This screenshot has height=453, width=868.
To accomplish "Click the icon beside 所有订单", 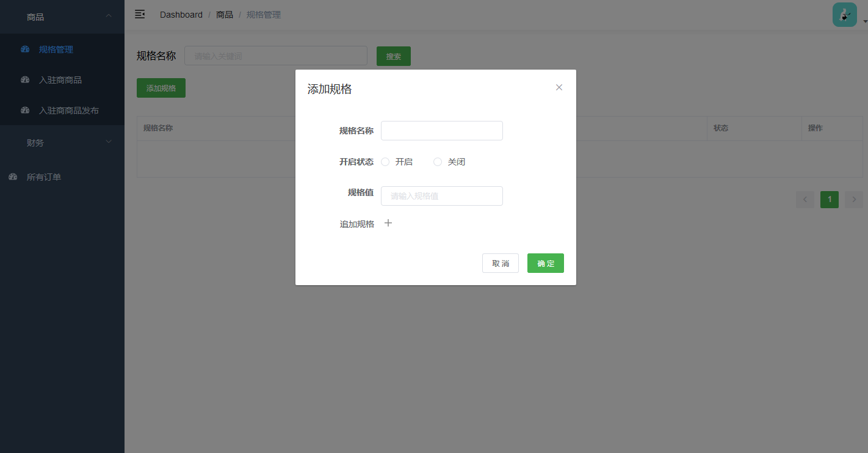I will tap(13, 177).
